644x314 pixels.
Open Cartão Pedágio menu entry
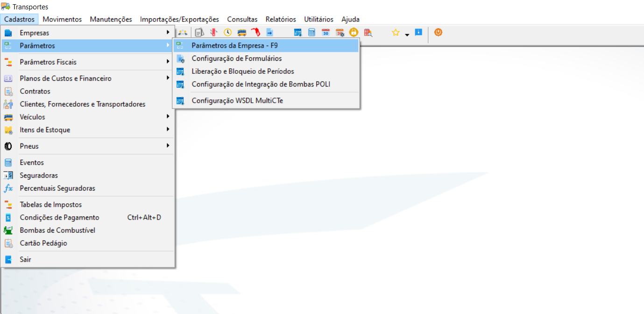(87, 243)
